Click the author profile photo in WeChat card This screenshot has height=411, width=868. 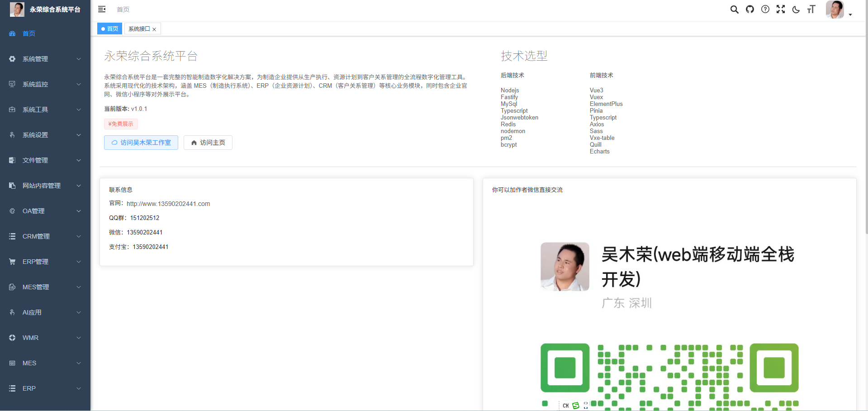(565, 267)
